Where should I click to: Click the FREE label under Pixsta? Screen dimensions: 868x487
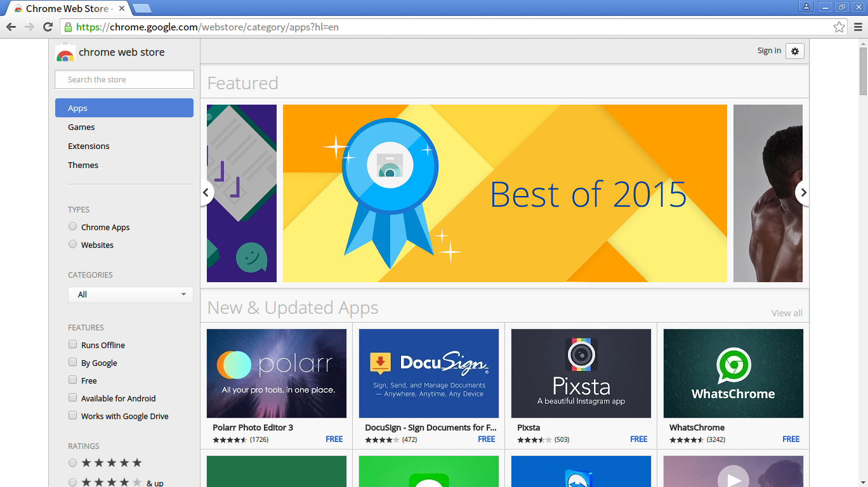click(639, 439)
